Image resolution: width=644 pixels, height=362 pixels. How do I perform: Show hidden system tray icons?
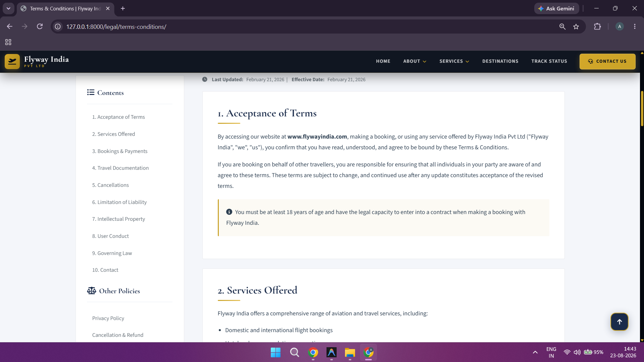[535, 352]
